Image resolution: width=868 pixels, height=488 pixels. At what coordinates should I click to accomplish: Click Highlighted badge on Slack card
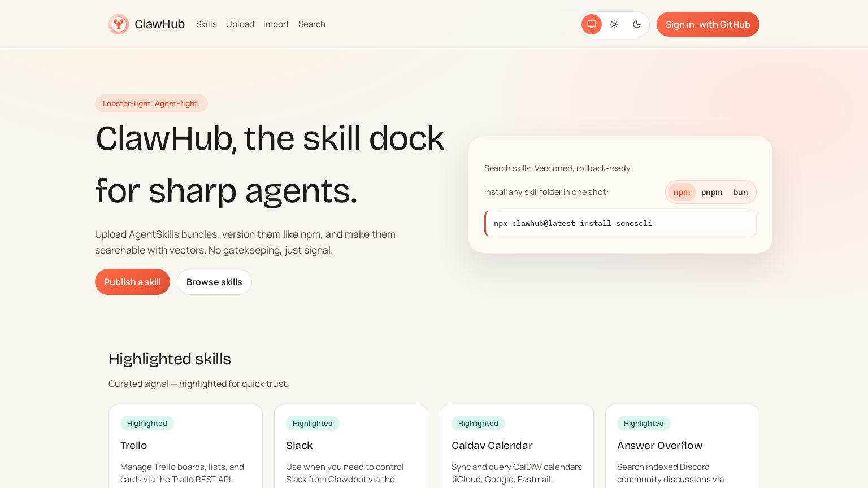(313, 423)
